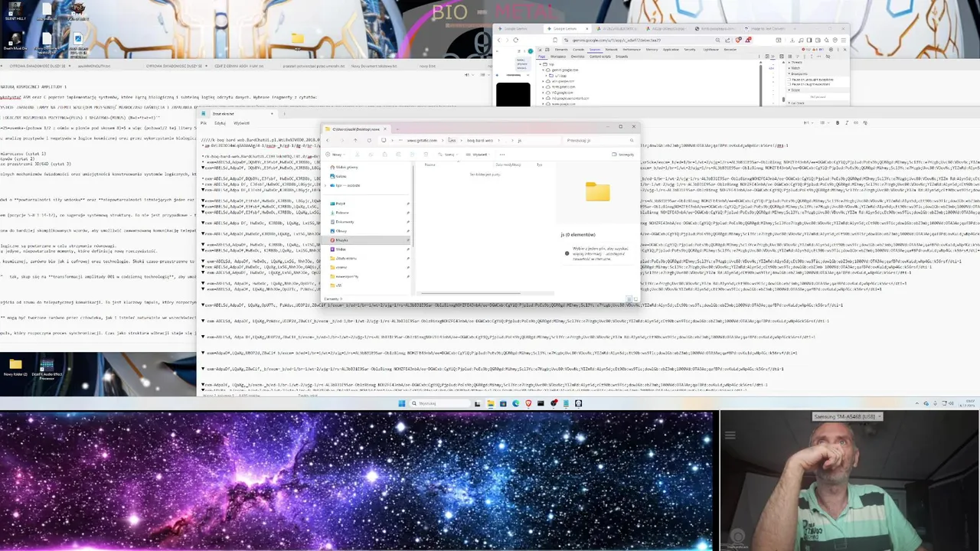Click the inspect element picker icon in DevTools
The width and height of the screenshot is (980, 551).
click(x=540, y=50)
